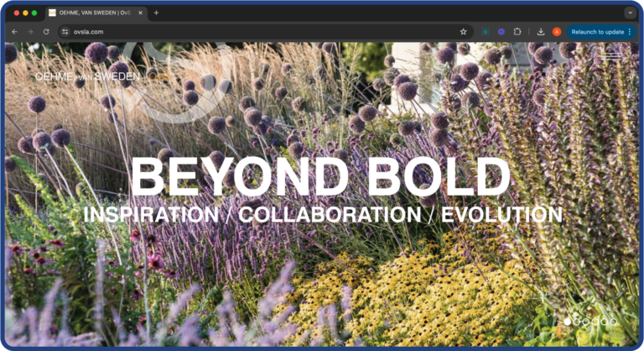Go to the third carousel slide dot
Image resolution: width=644 pixels, height=351 pixels.
(586, 322)
